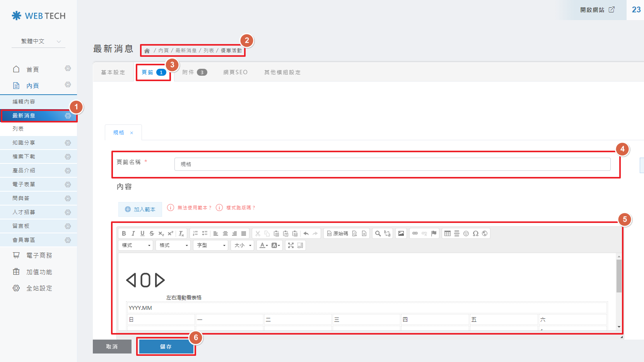Switch to the 基本設定 tab
644x362 pixels.
tap(113, 72)
